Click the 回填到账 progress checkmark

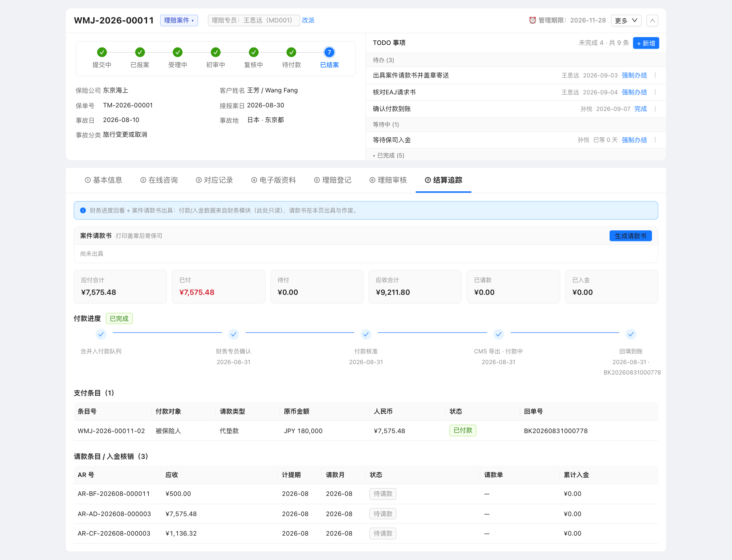(x=631, y=334)
